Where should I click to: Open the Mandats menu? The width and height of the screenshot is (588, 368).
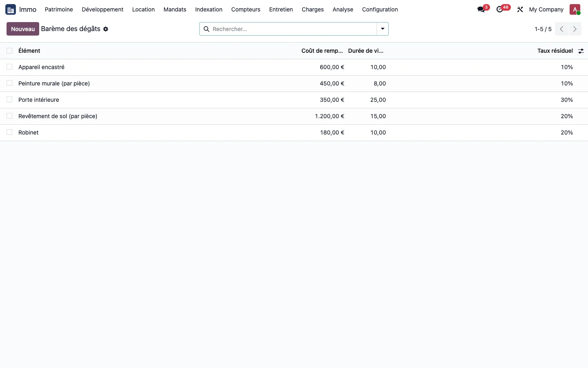(x=175, y=9)
